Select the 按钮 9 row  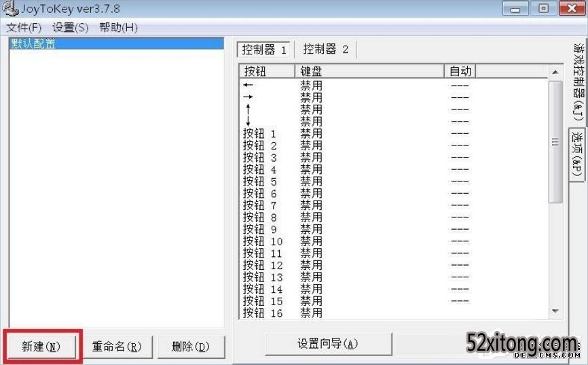click(393, 229)
